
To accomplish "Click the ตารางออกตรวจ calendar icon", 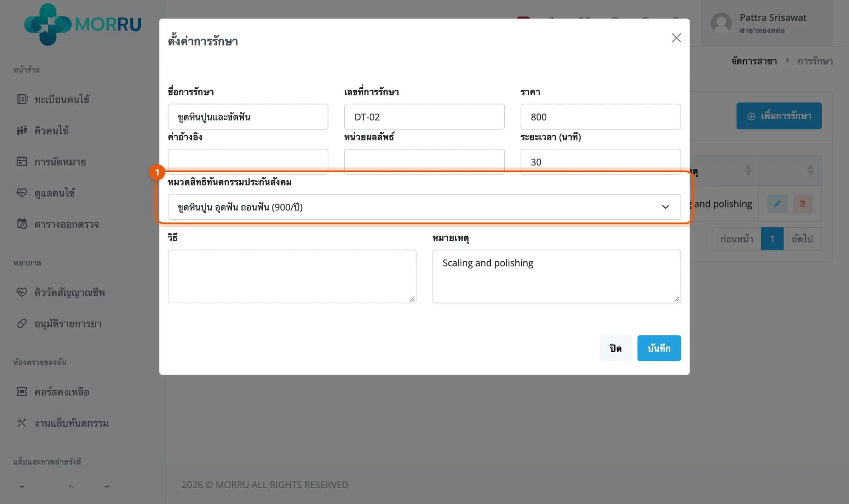I will 22,224.
